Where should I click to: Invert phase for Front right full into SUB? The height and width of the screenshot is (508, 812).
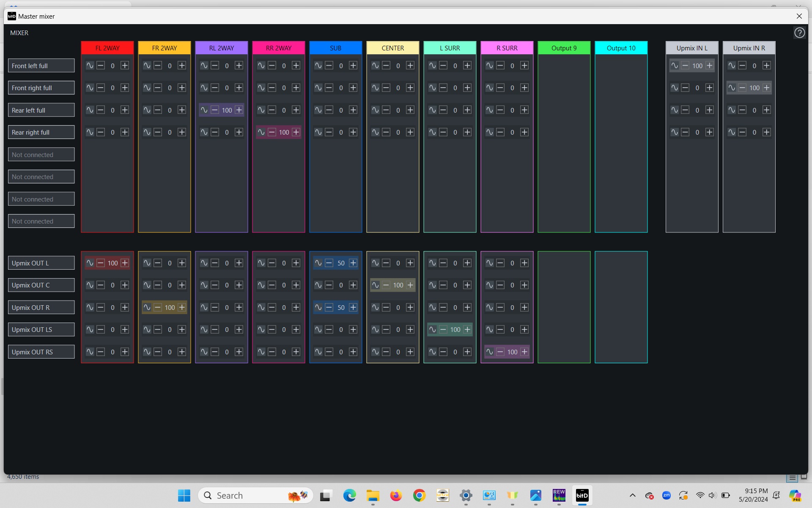[x=318, y=88]
